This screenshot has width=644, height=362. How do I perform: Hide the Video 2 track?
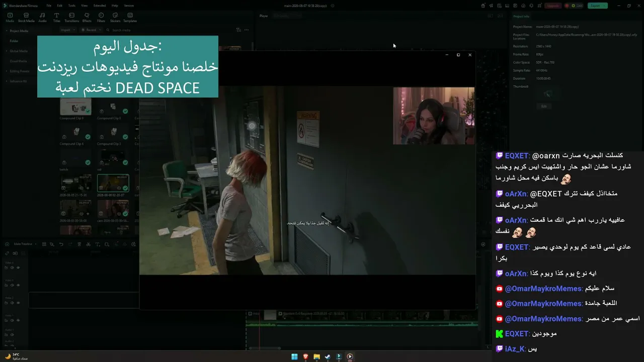[19, 303]
